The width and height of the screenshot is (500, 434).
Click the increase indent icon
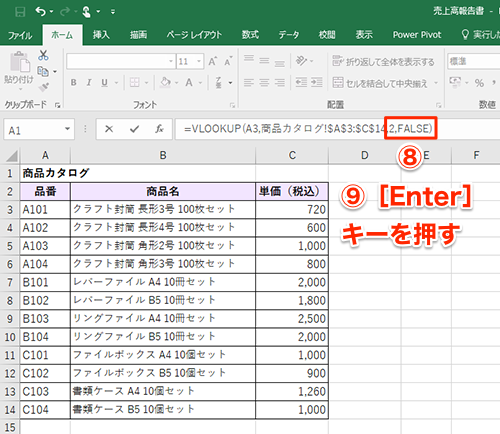point(316,82)
